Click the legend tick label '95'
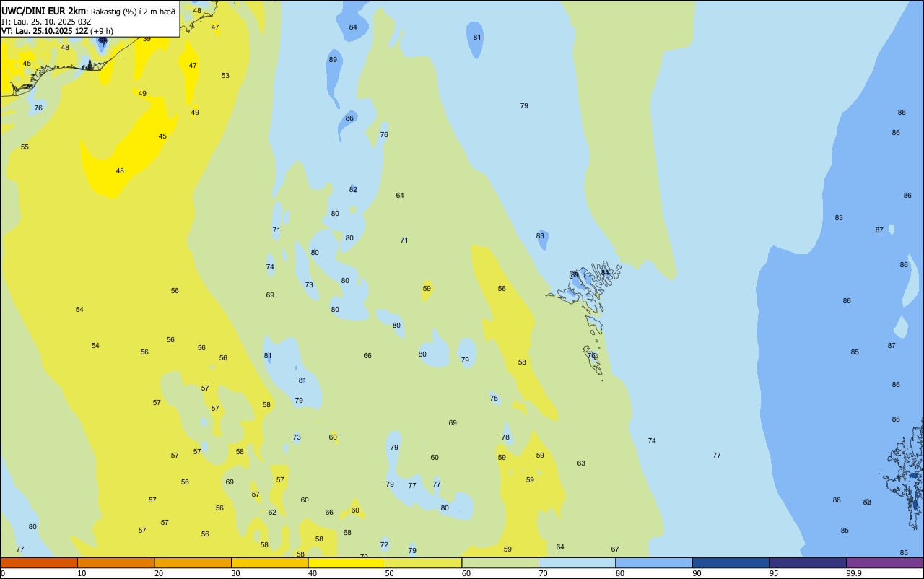The image size is (924, 579). tap(774, 573)
